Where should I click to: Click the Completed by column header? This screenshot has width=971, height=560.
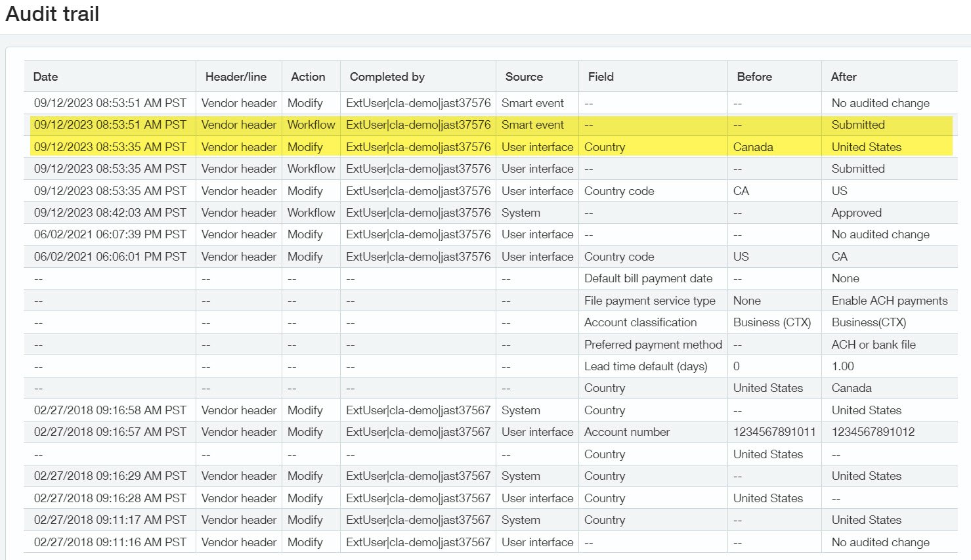(387, 77)
